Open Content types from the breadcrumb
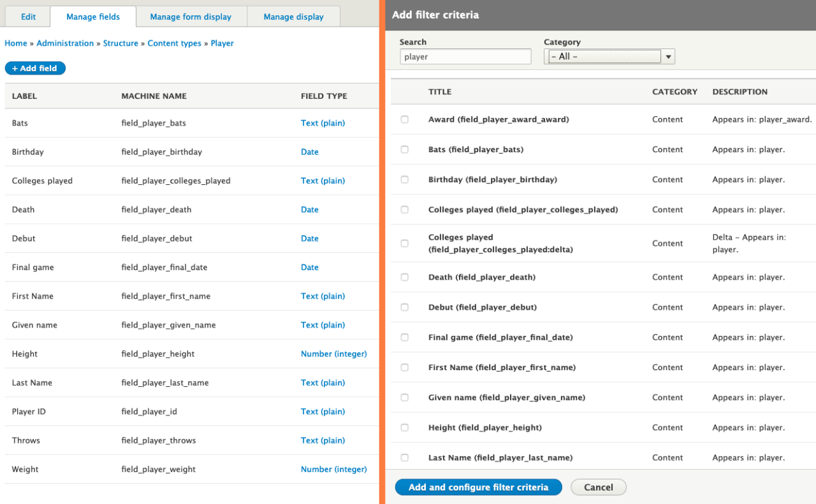 [x=174, y=43]
